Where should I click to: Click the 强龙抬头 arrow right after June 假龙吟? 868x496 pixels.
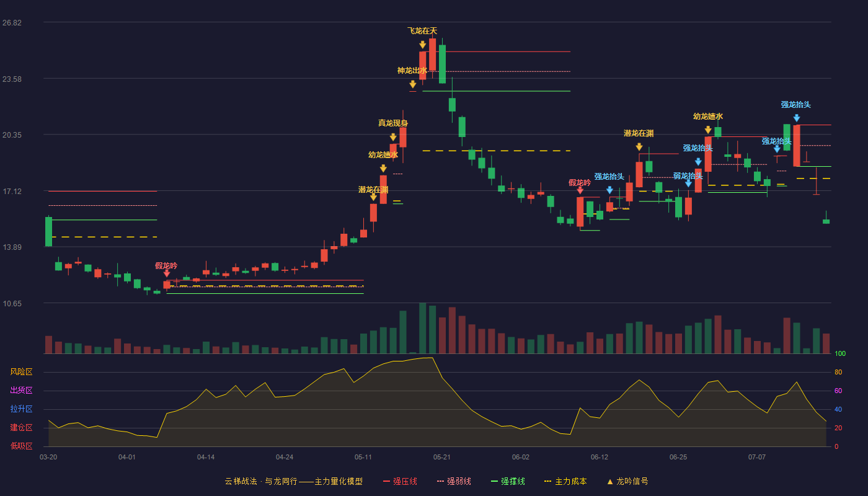click(609, 190)
